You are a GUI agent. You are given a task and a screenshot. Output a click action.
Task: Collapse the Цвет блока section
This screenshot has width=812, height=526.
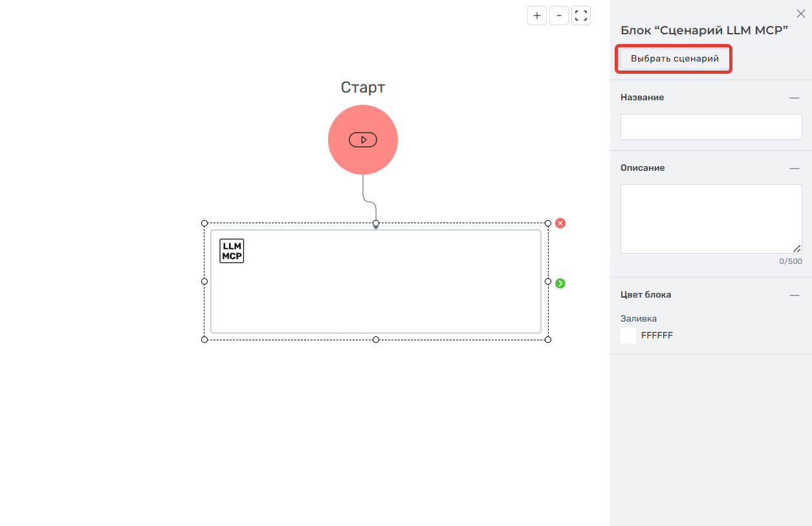(x=794, y=295)
